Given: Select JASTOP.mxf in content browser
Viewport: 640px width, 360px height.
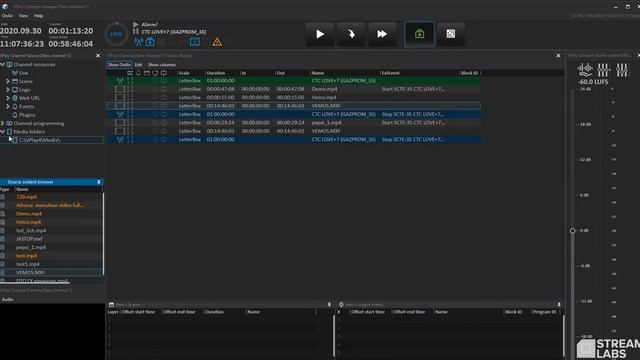Looking at the screenshot, I should [29, 239].
